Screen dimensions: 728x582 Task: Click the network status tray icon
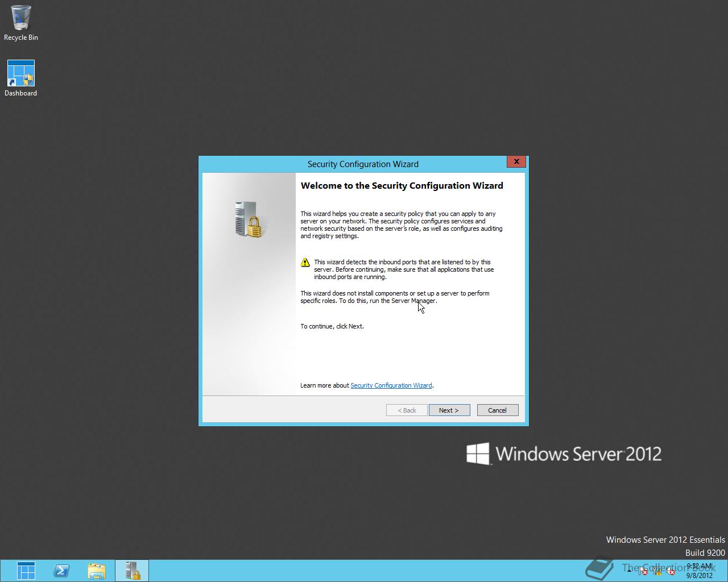(657, 571)
